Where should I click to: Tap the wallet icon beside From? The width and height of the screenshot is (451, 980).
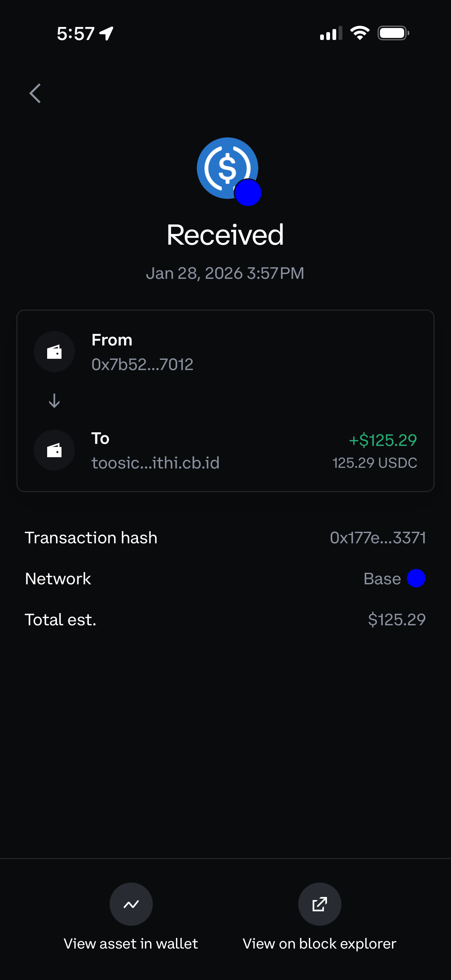(x=54, y=352)
